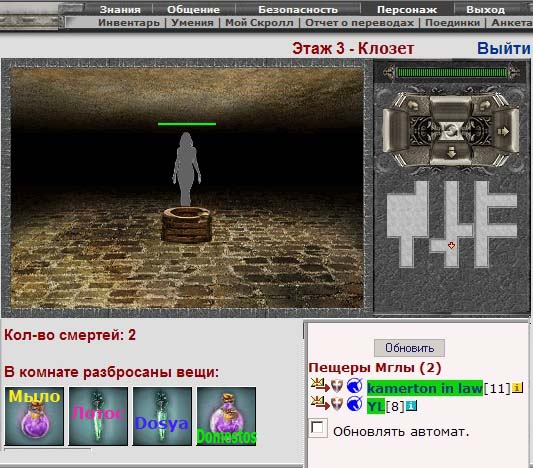
Task: Open the Умения submenu
Action: 192,23
